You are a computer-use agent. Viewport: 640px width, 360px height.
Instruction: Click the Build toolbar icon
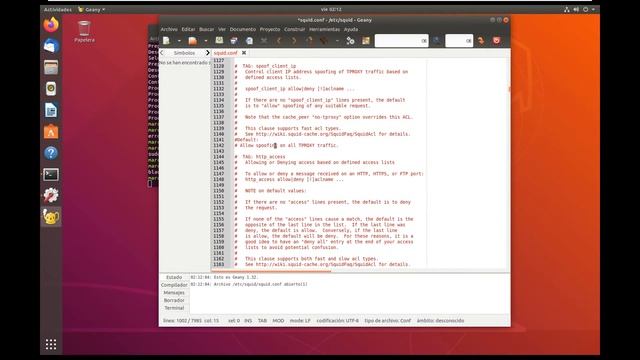[x=324, y=40]
